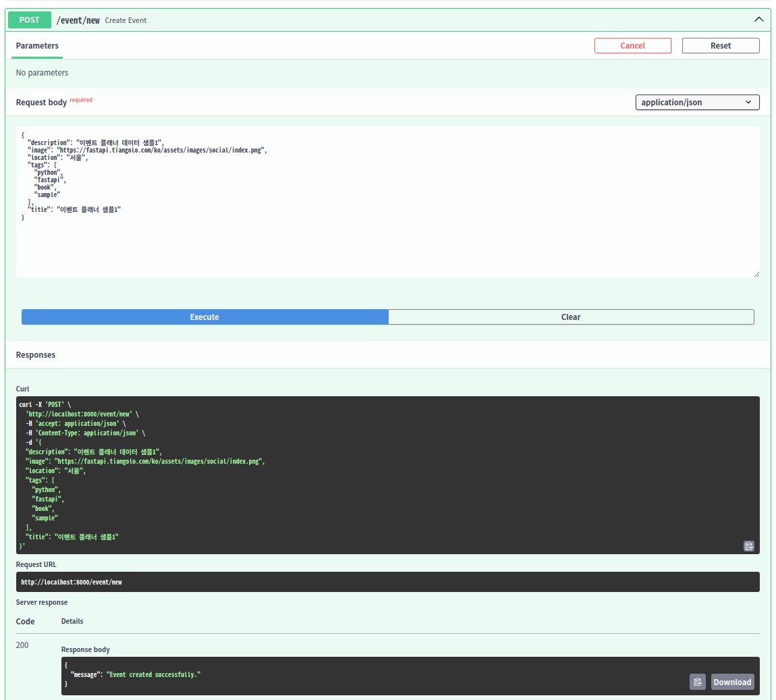This screenshot has height=700, width=776.
Task: Open the application/json content type dropdown
Action: (697, 102)
